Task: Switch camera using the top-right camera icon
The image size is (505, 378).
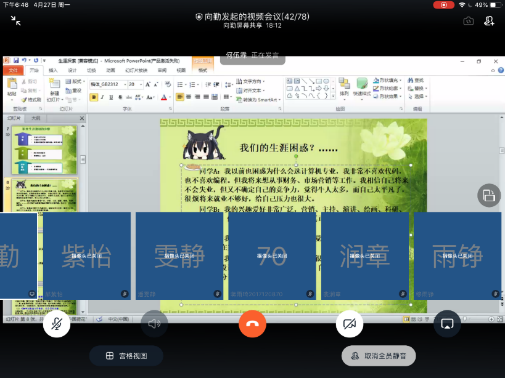Action: [x=468, y=21]
